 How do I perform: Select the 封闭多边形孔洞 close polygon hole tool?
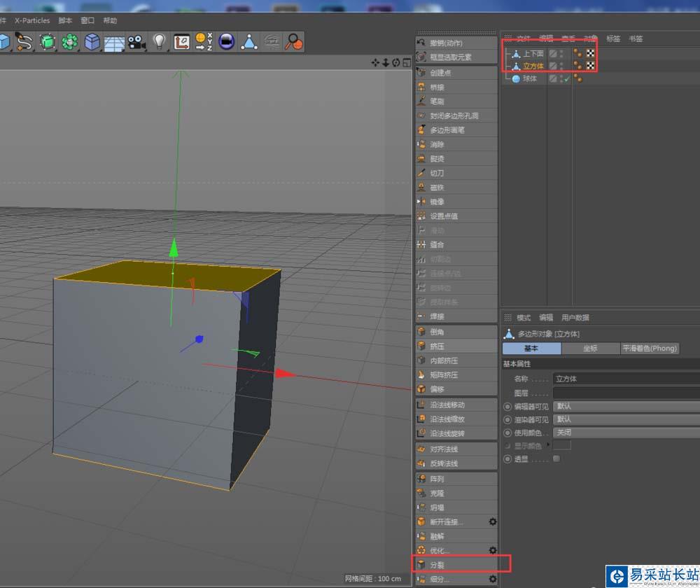[x=456, y=115]
